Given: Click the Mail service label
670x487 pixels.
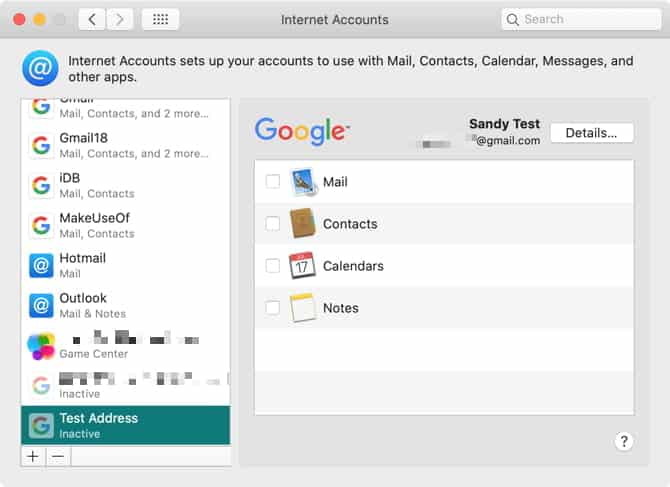Looking at the screenshot, I should coord(335,182).
